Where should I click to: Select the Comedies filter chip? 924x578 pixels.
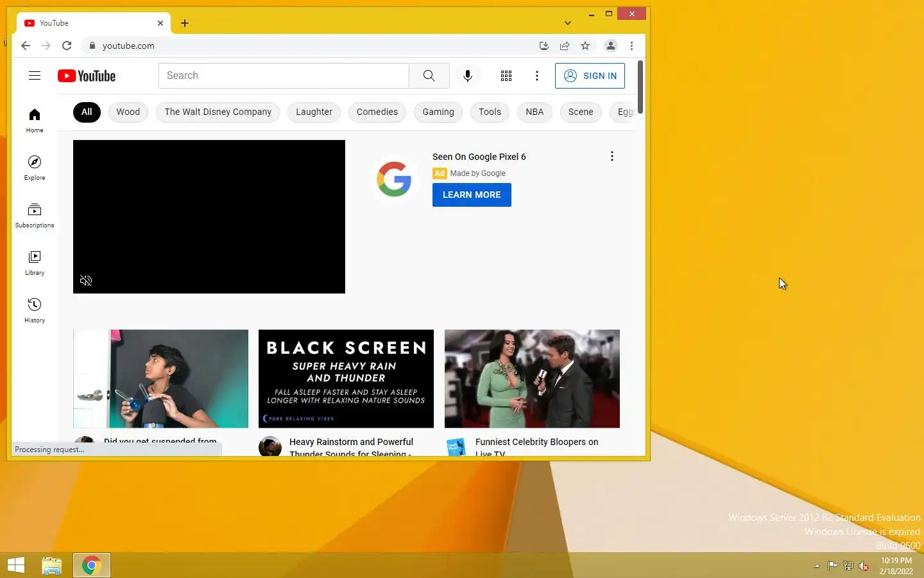coord(377,112)
